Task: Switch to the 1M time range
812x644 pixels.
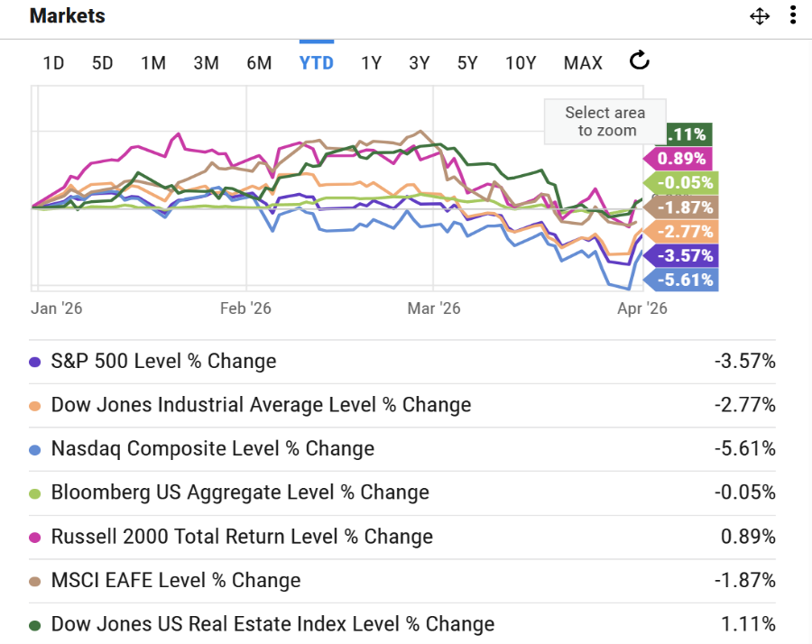Action: (153, 63)
